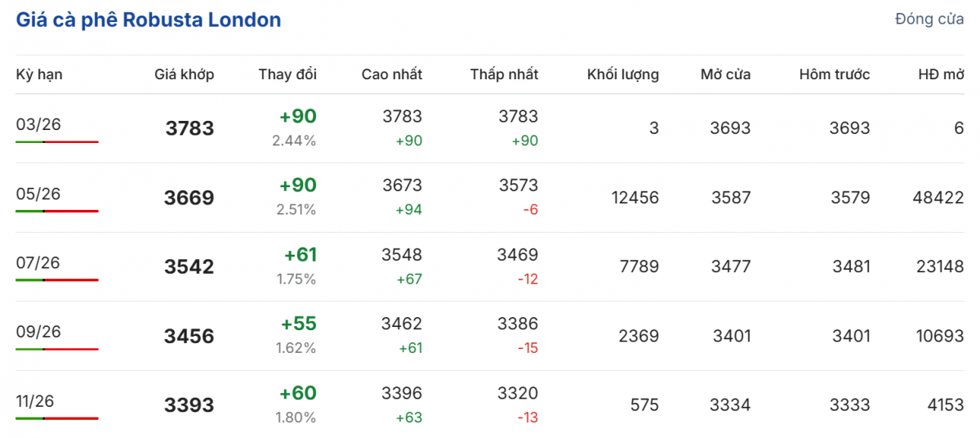Click the 48422 open interest value
This screenshot has width=980, height=438.
939,198
